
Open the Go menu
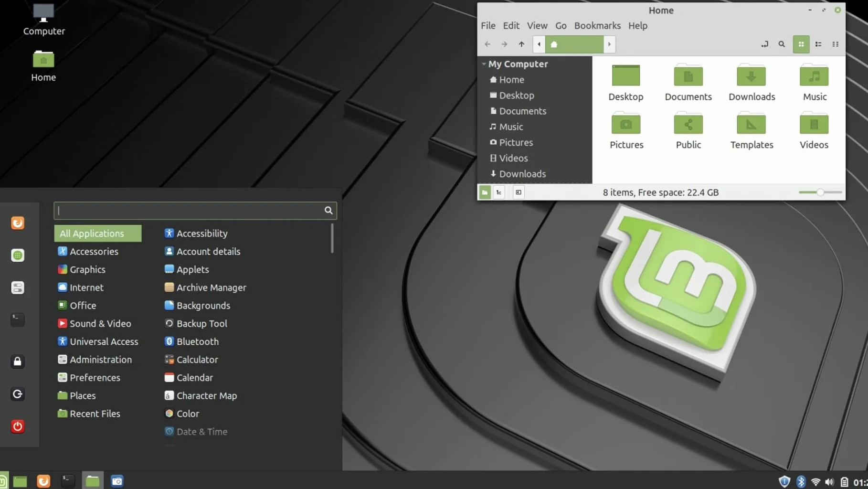561,26
